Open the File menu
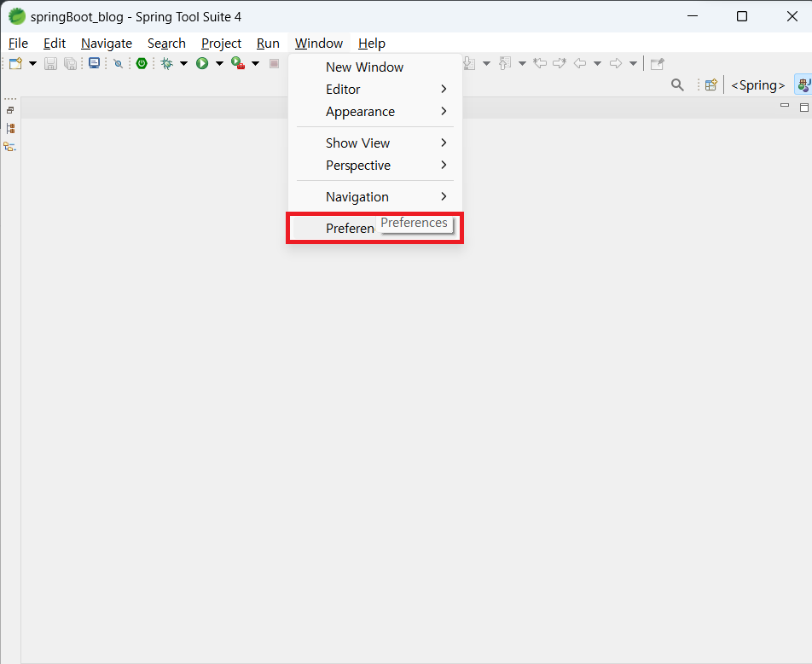812x664 pixels. (18, 43)
